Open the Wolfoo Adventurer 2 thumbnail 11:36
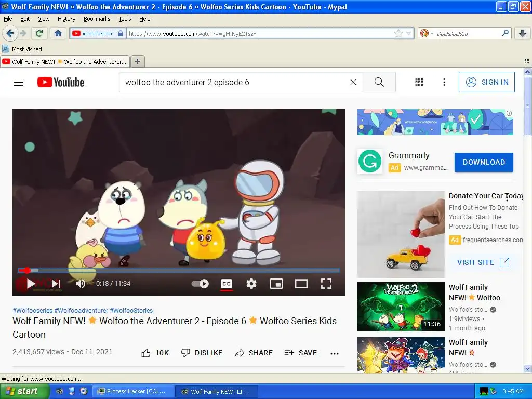 coord(401,307)
